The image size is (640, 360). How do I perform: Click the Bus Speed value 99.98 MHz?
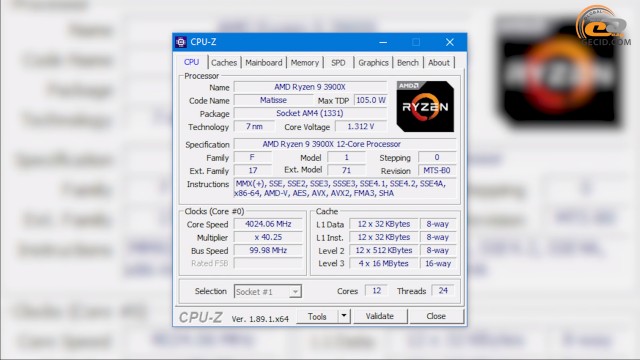268,250
